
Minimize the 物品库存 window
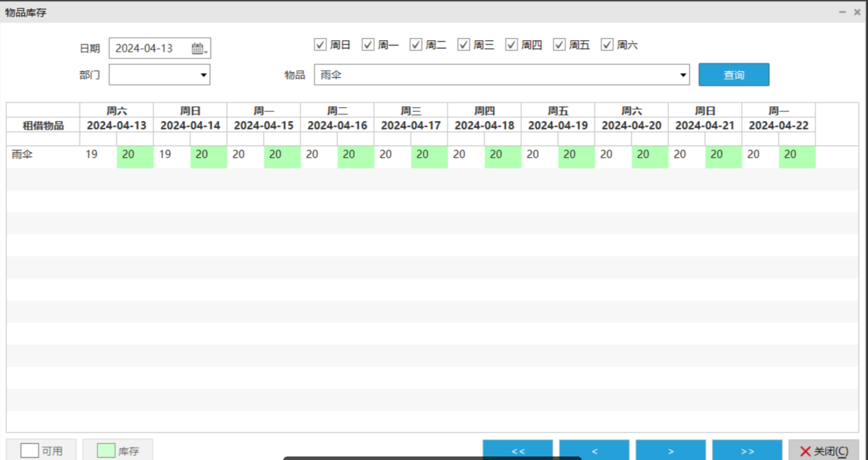click(843, 12)
